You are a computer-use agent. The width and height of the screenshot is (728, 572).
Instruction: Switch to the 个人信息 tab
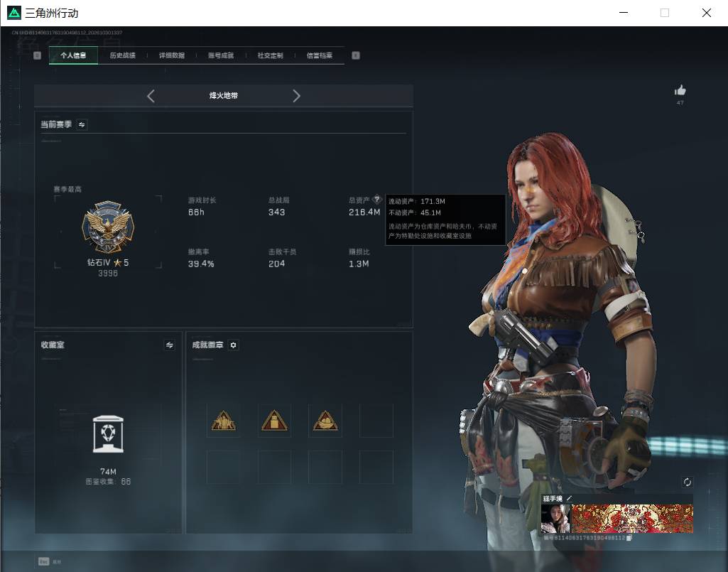point(73,55)
